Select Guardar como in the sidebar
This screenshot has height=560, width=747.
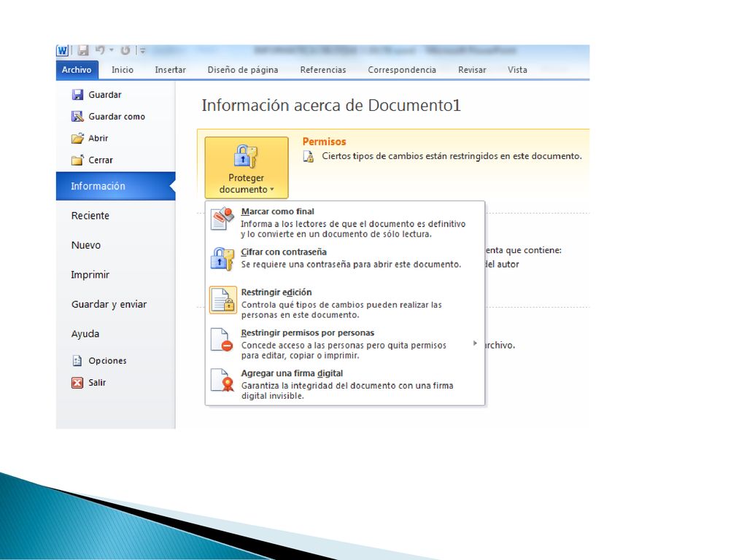pos(117,116)
